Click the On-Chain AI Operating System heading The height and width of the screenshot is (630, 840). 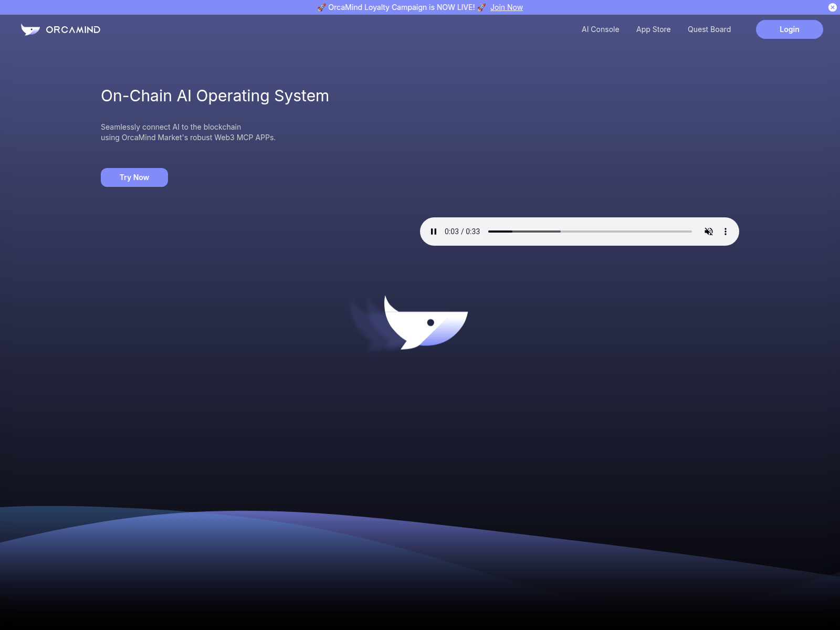click(x=215, y=96)
